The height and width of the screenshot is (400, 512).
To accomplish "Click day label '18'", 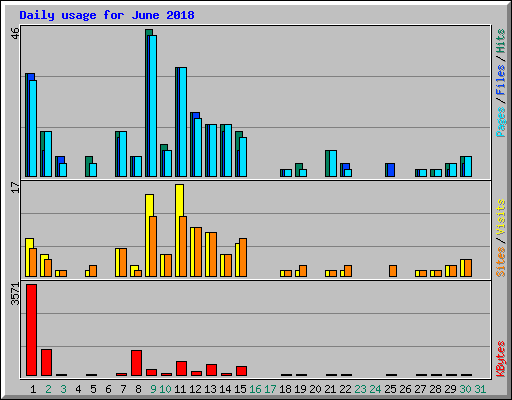I will [x=285, y=389].
